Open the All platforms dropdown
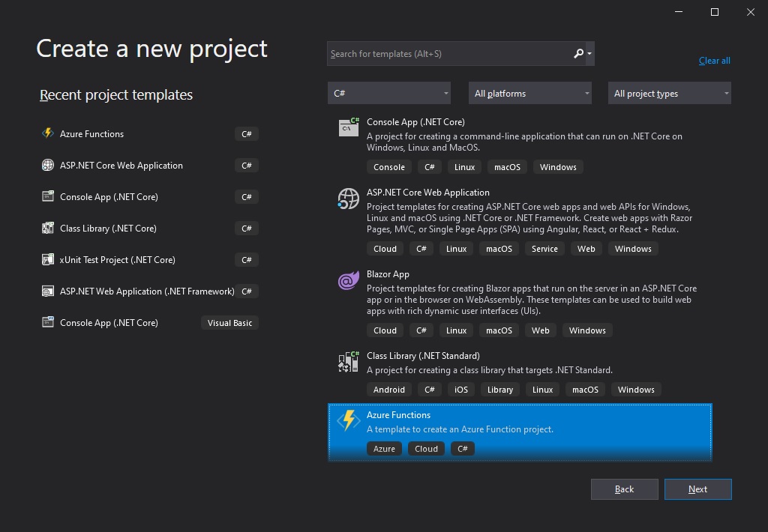This screenshot has width=768, height=532. 529,93
